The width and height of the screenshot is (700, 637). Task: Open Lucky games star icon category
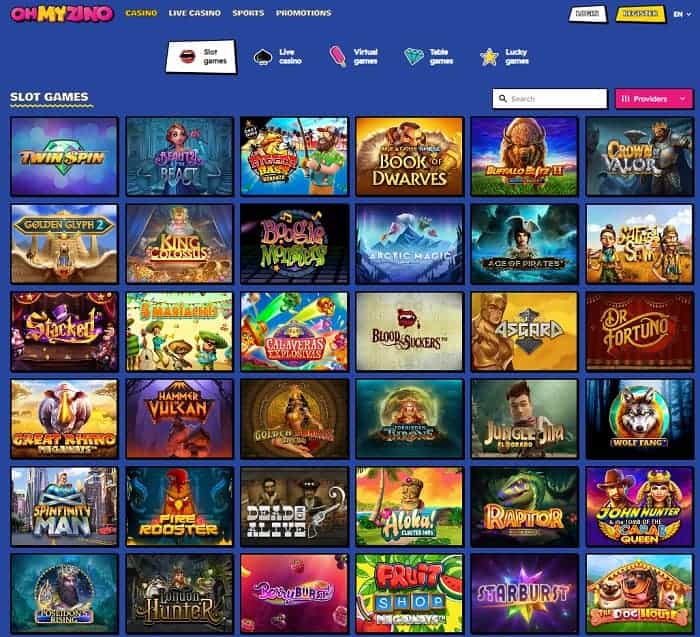[489, 57]
